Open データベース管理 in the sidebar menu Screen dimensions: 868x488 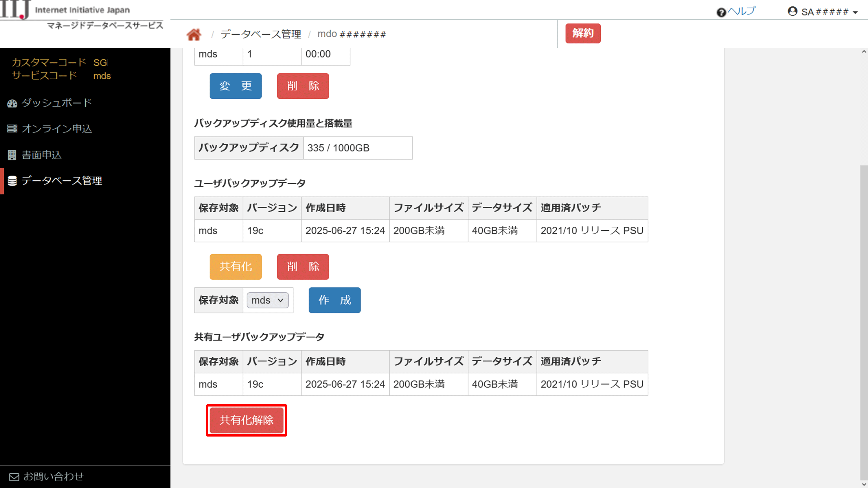pos(62,181)
